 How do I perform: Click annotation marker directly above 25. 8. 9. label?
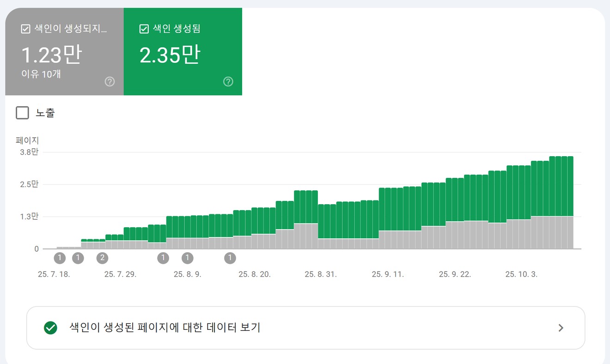point(187,258)
